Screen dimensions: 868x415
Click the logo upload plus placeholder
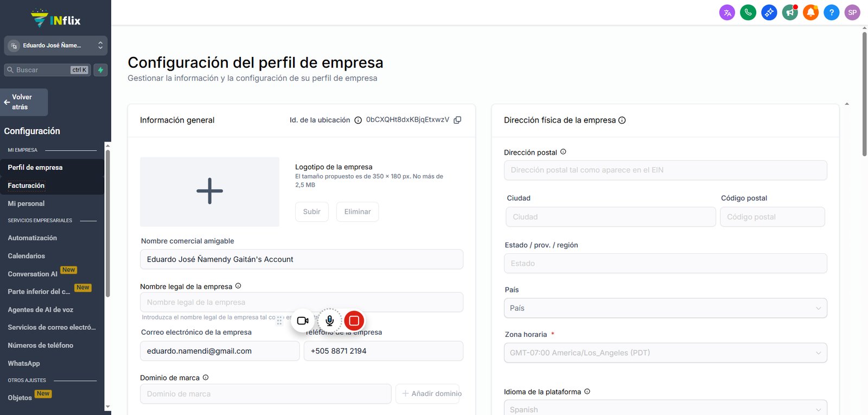(x=210, y=191)
